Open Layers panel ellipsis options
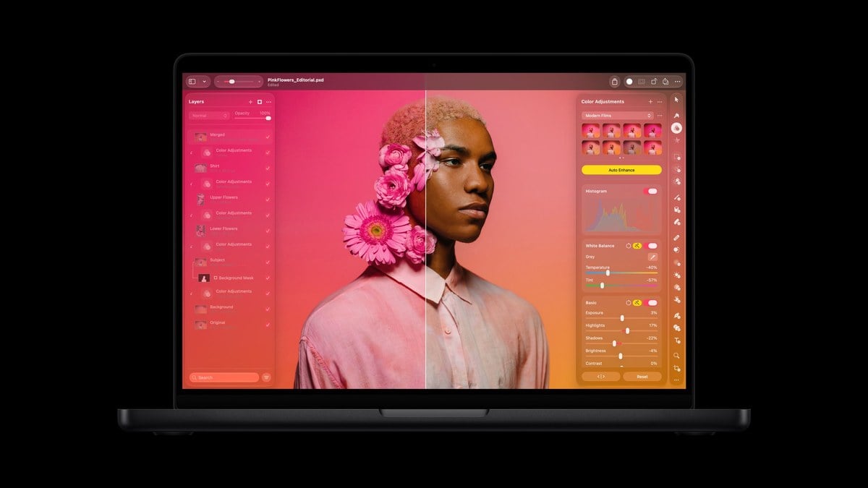Image resolution: width=868 pixels, height=488 pixels. [x=269, y=102]
